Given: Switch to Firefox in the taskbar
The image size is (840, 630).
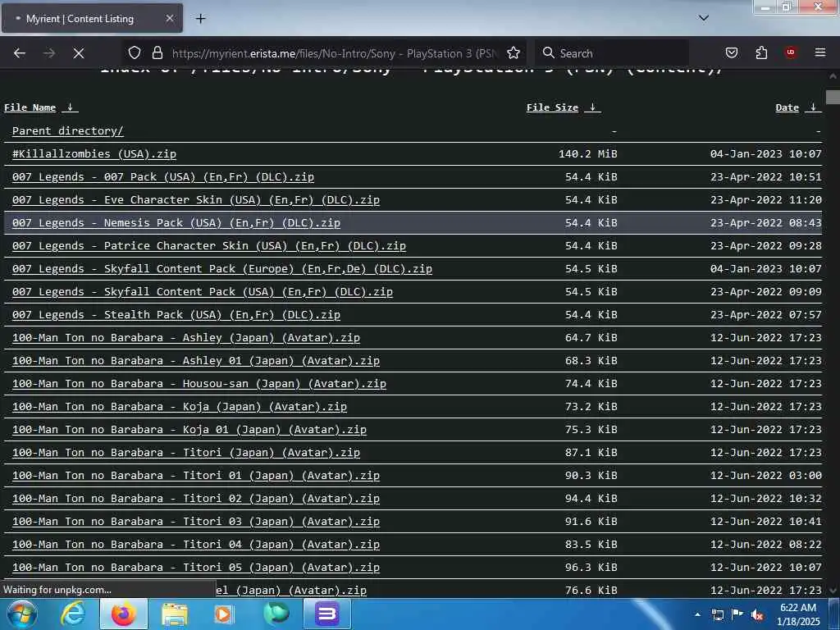Looking at the screenshot, I should [124, 614].
